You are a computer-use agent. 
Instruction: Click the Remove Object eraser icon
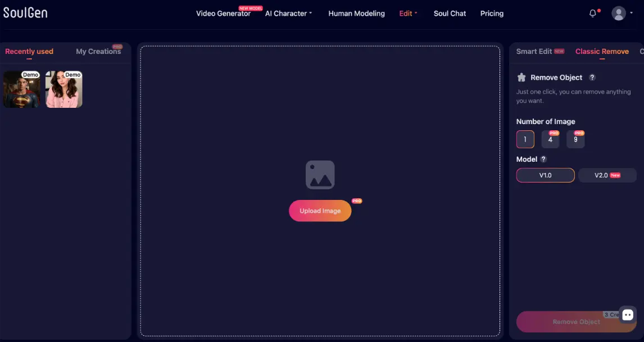pyautogui.click(x=521, y=77)
